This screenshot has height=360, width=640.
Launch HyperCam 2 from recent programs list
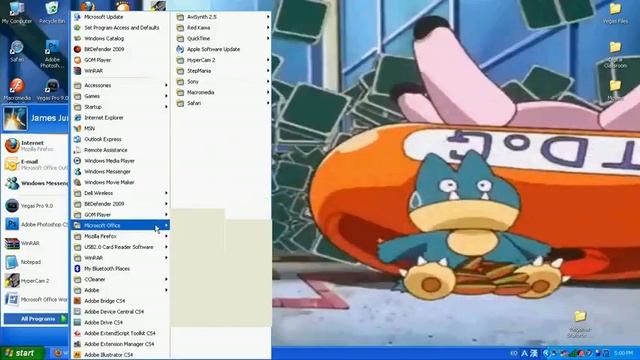click(x=36, y=281)
